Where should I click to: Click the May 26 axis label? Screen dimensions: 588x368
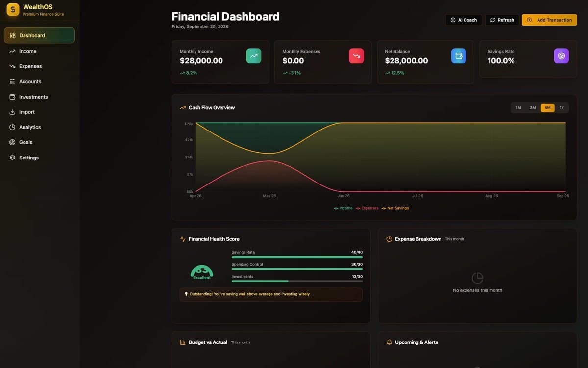point(269,196)
